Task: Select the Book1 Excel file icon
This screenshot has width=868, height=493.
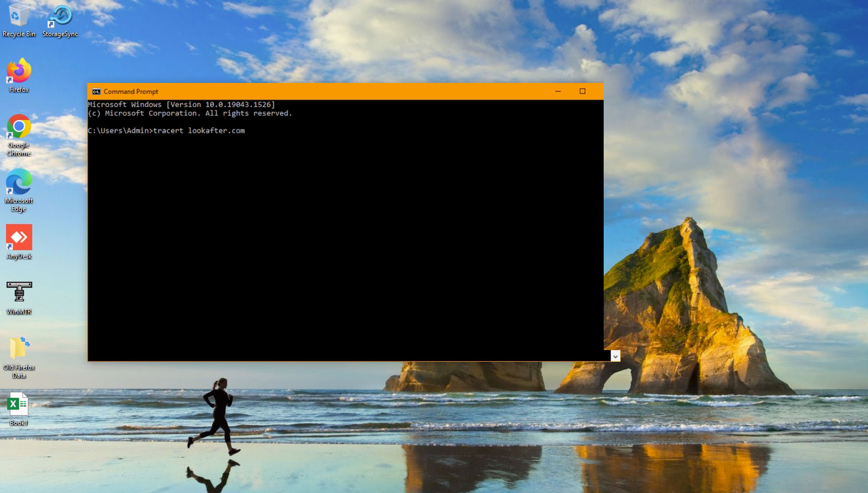Action: click(x=19, y=404)
